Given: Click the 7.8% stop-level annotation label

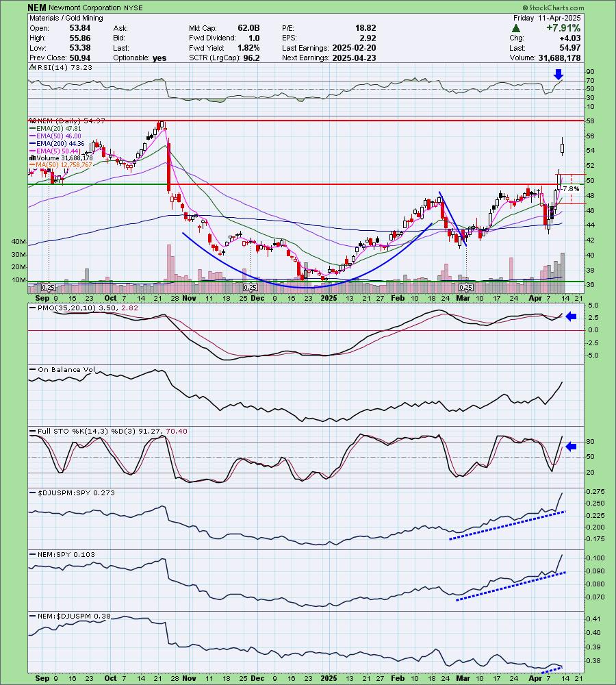Looking at the screenshot, I should click(x=570, y=189).
